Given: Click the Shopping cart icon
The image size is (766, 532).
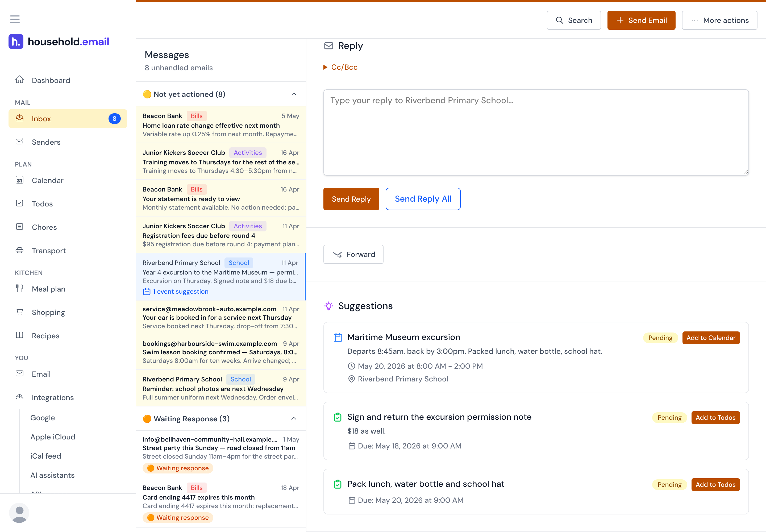Looking at the screenshot, I should tap(20, 312).
